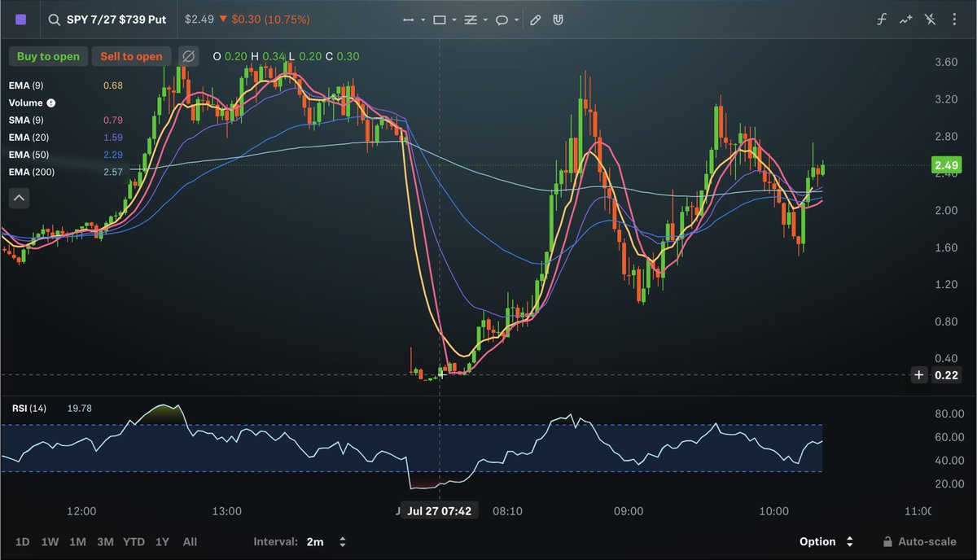This screenshot has height=560, width=977.
Task: Collapse the indicator legend chevron
Action: [x=20, y=198]
